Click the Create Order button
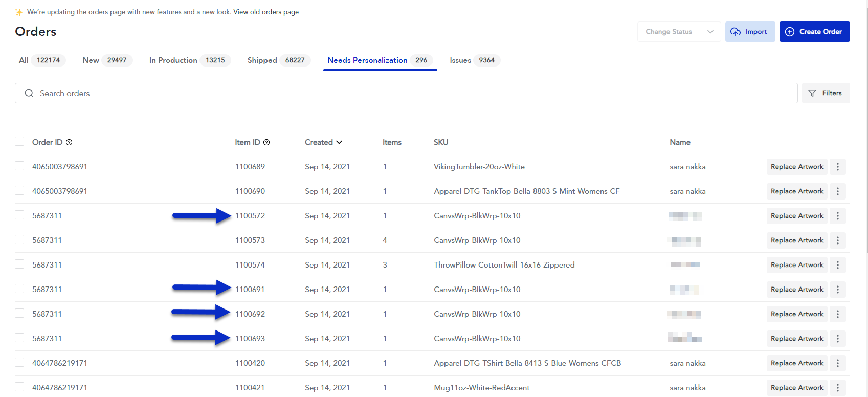This screenshot has height=397, width=868. (x=814, y=32)
